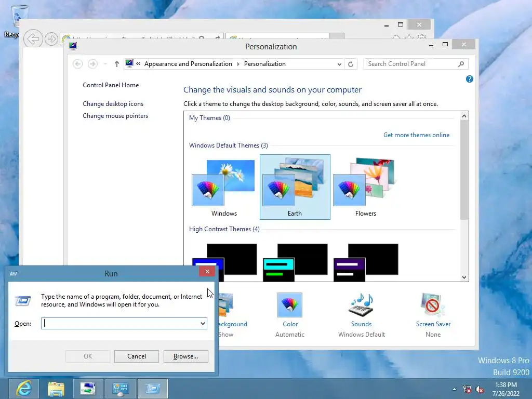Click the Run taskbar button

click(152, 389)
